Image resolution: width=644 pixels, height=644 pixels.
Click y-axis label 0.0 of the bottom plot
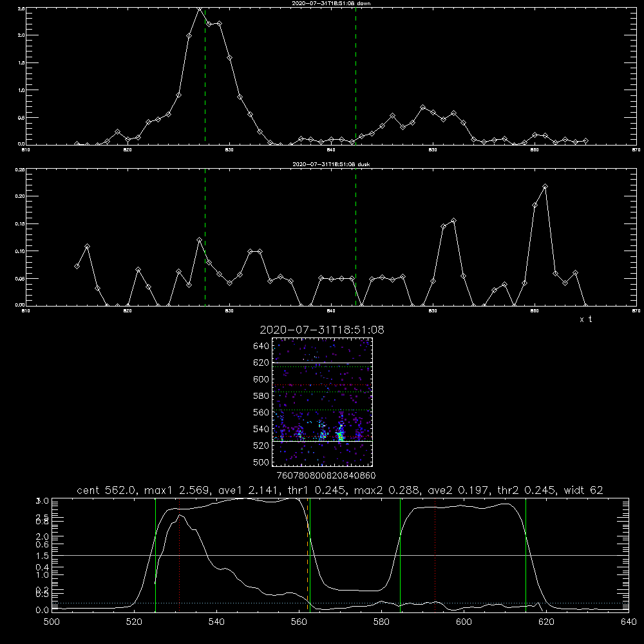[43, 610]
